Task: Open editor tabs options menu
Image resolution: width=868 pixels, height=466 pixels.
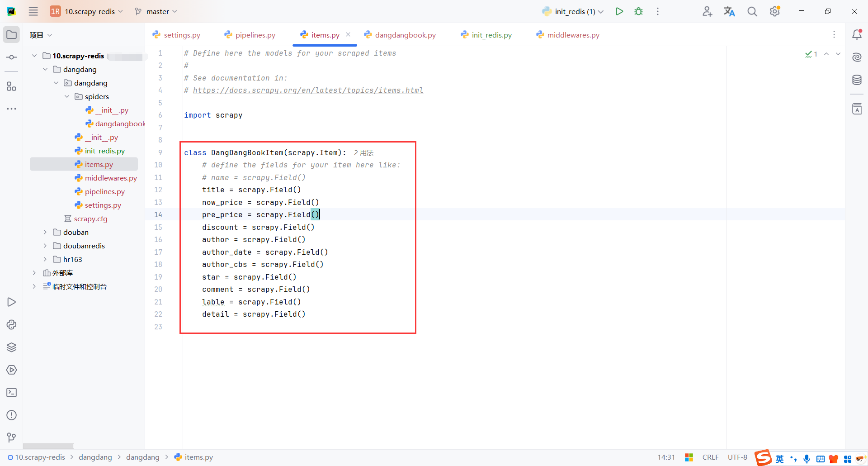Action: click(x=834, y=35)
